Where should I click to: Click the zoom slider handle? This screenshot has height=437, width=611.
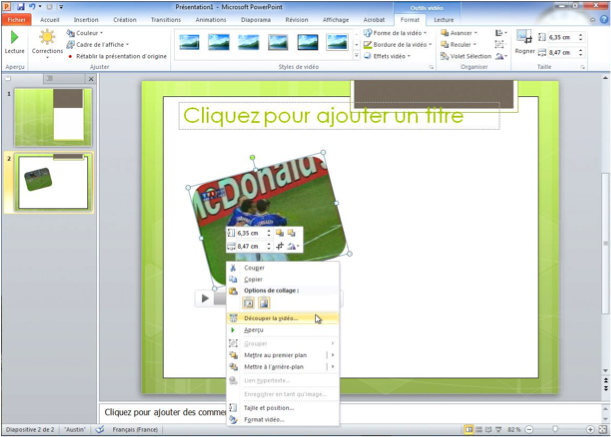pos(555,430)
